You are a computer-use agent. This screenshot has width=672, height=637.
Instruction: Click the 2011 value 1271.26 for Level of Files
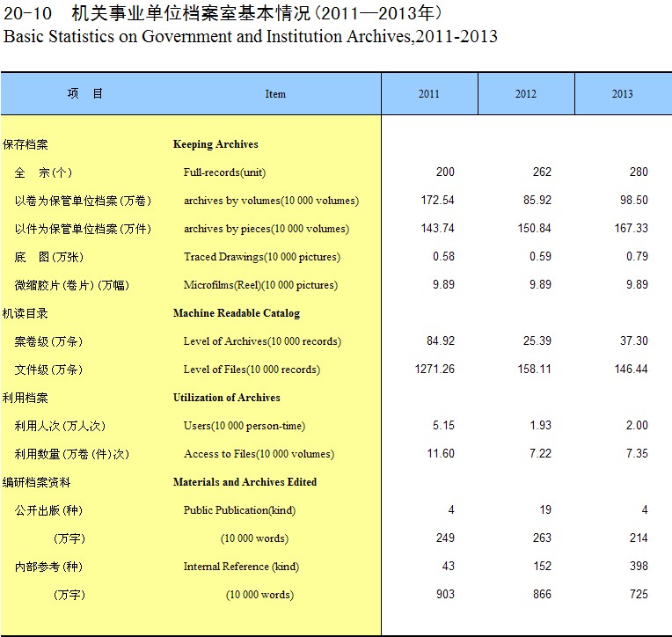[x=435, y=370]
